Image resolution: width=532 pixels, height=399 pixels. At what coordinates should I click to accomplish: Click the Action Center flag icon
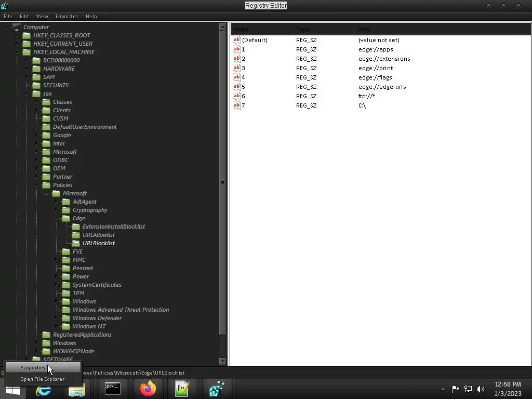[x=455, y=389]
